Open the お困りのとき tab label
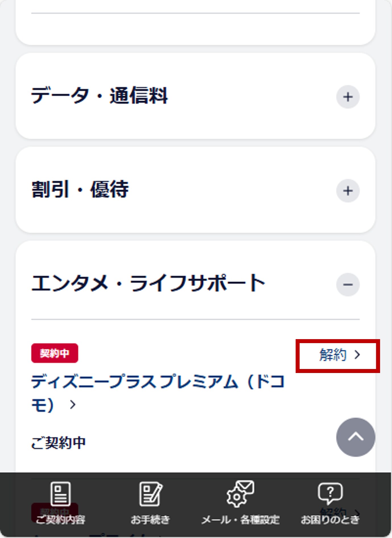392x538 pixels. [330, 520]
